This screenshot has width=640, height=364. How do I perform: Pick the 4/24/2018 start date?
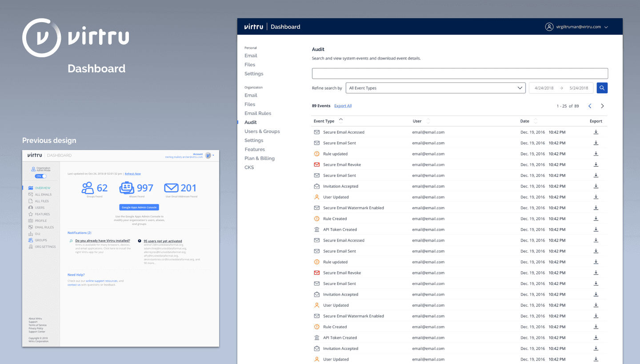pos(544,88)
